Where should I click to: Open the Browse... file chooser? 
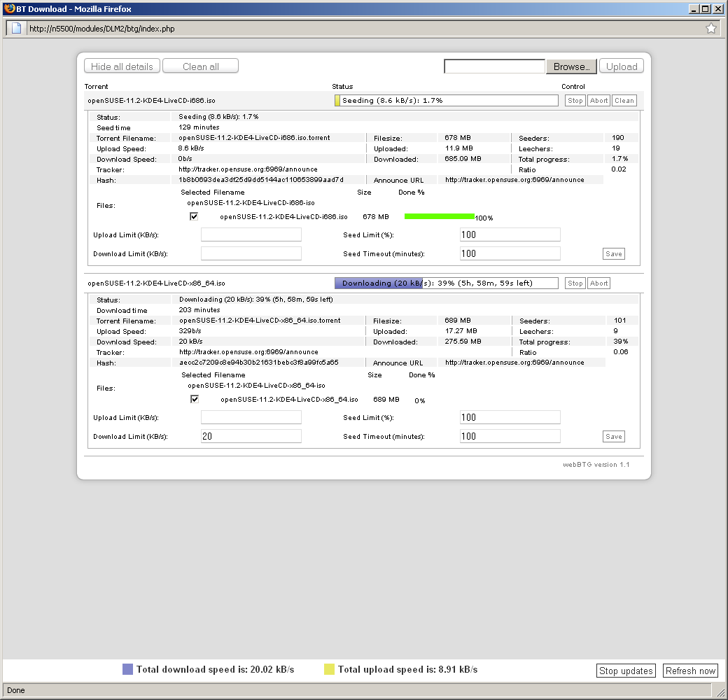coord(571,66)
